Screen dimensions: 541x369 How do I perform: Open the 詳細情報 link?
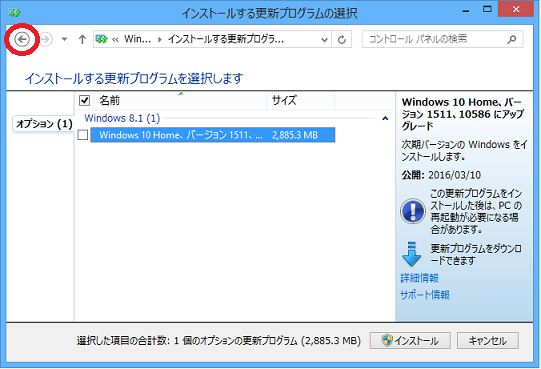[420, 278]
